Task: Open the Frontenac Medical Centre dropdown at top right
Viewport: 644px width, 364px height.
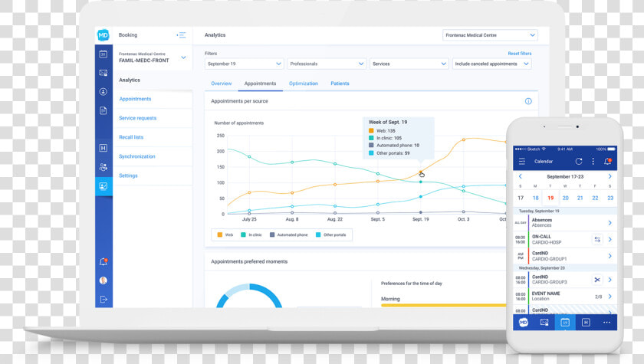Action: pyautogui.click(x=490, y=35)
